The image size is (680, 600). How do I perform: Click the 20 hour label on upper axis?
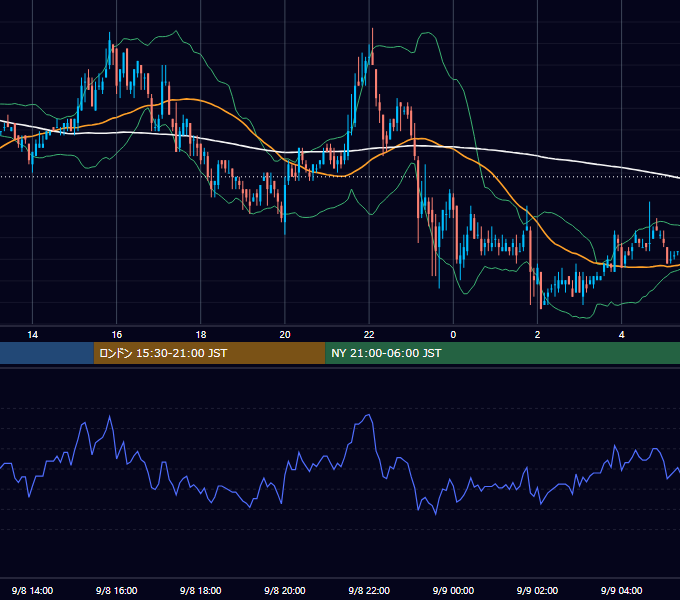pyautogui.click(x=285, y=335)
